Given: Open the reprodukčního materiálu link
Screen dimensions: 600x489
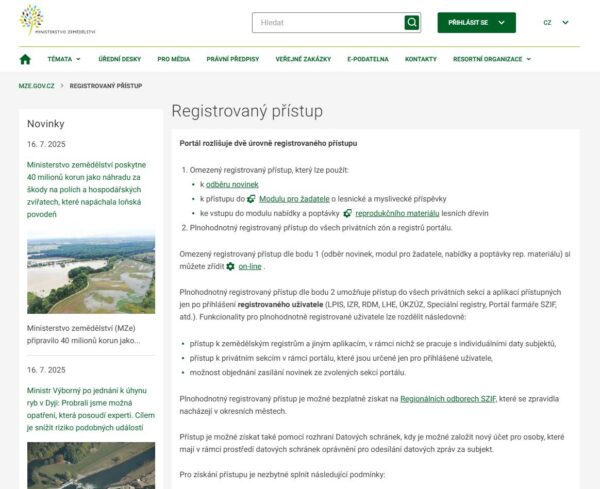Looking at the screenshot, I should (397, 214).
